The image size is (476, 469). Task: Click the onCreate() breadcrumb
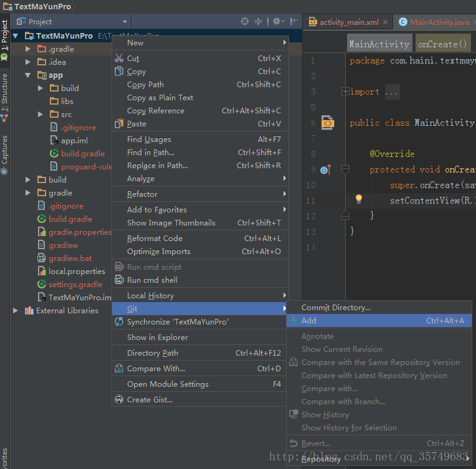click(443, 44)
